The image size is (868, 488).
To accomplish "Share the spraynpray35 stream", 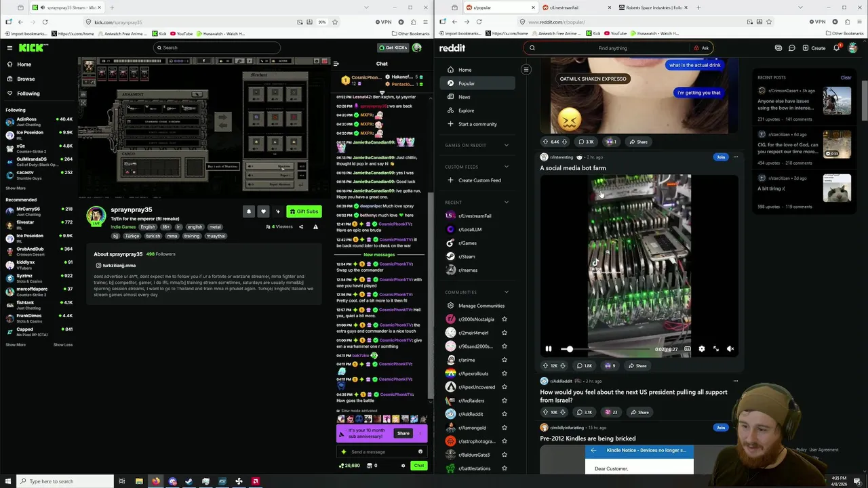I will point(301,226).
